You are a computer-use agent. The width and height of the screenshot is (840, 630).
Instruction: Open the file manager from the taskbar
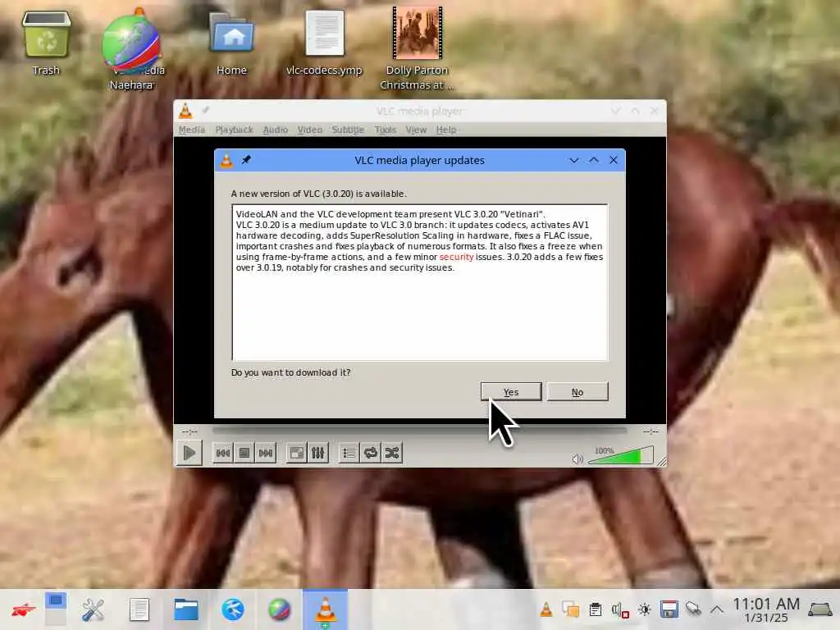point(186,609)
